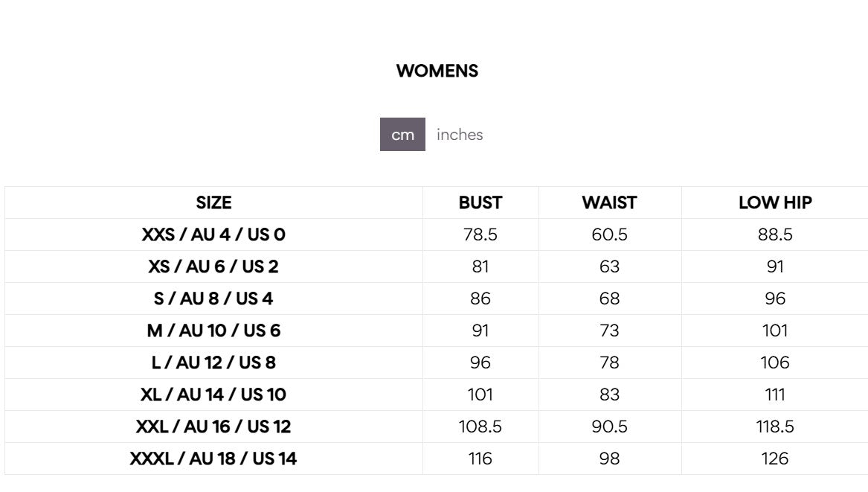Select the XL / AU 14 / US 10 row
868x492 pixels.
click(213, 394)
